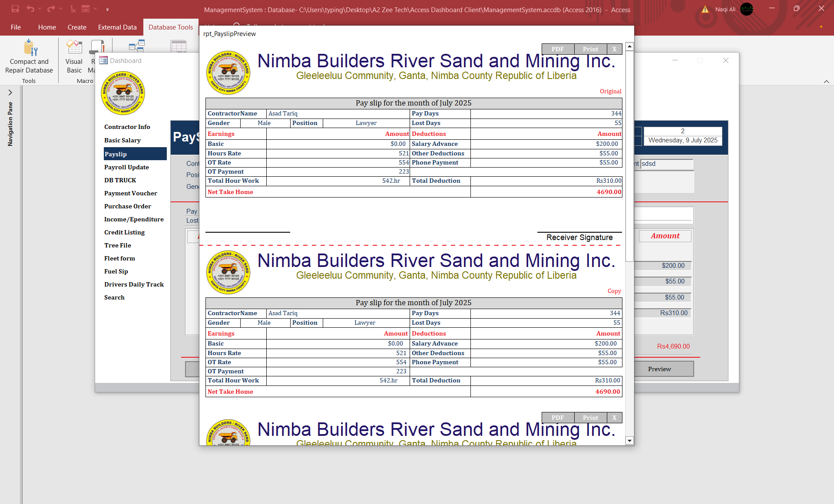The width and height of the screenshot is (834, 504).
Task: Open Customize Quick Access Toolbar menu
Action: (107, 9)
